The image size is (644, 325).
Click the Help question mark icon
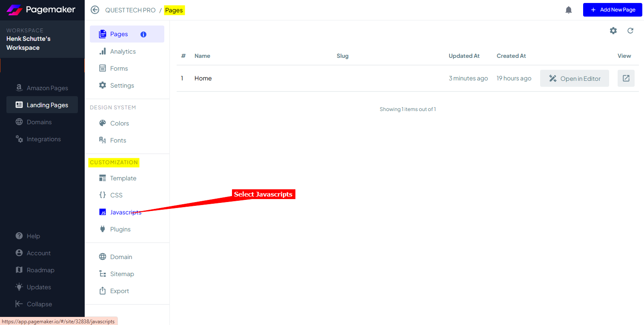pyautogui.click(x=19, y=236)
